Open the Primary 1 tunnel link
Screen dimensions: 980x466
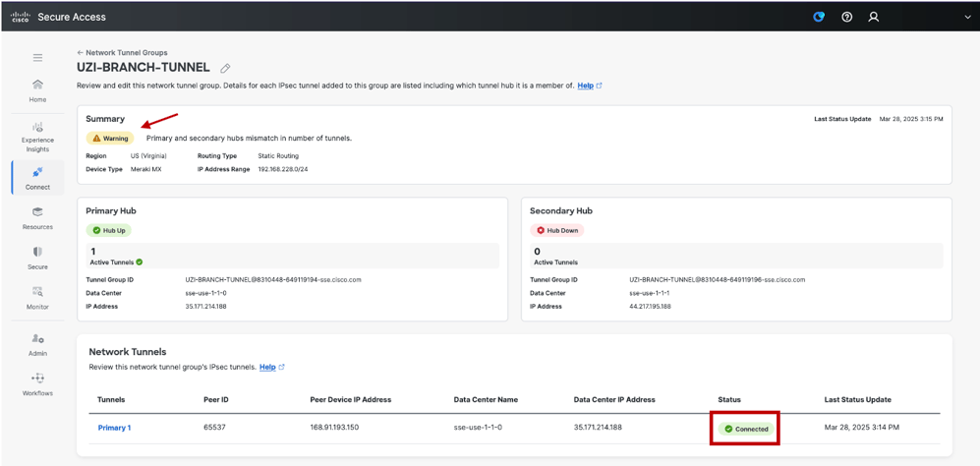click(114, 428)
